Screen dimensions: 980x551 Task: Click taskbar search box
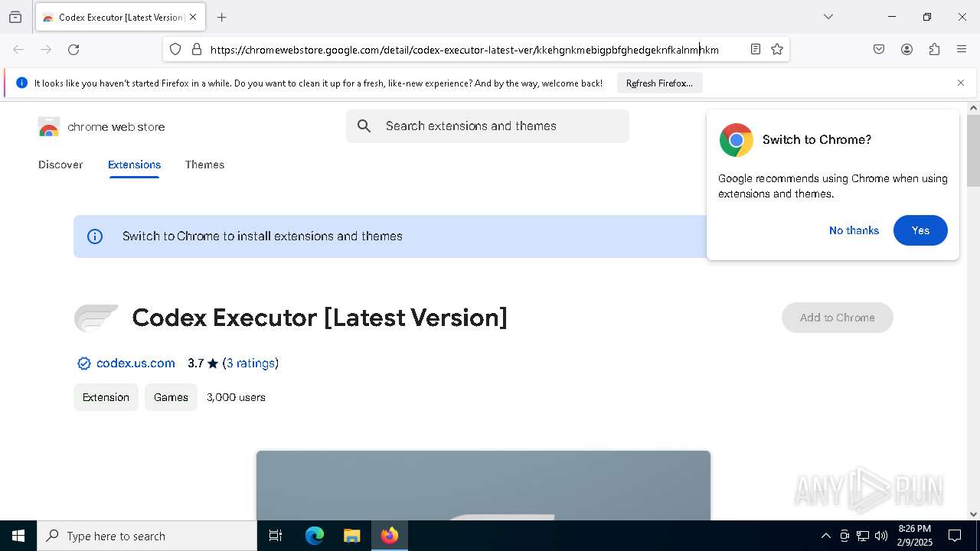[x=147, y=536]
